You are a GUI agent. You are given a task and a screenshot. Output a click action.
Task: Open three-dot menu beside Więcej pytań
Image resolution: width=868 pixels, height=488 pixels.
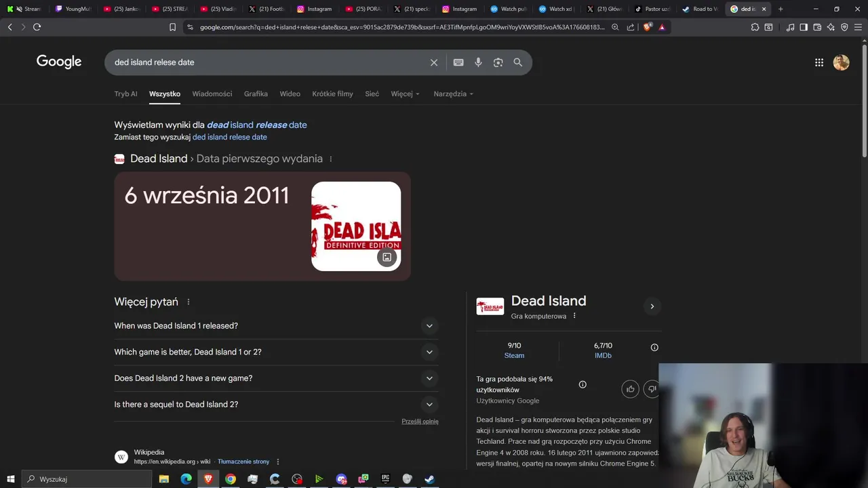click(189, 302)
